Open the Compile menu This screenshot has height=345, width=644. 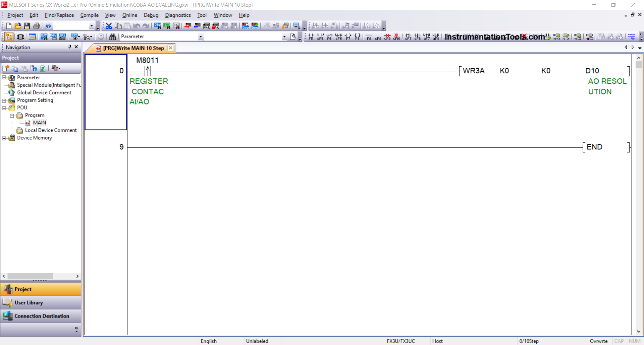[x=89, y=15]
